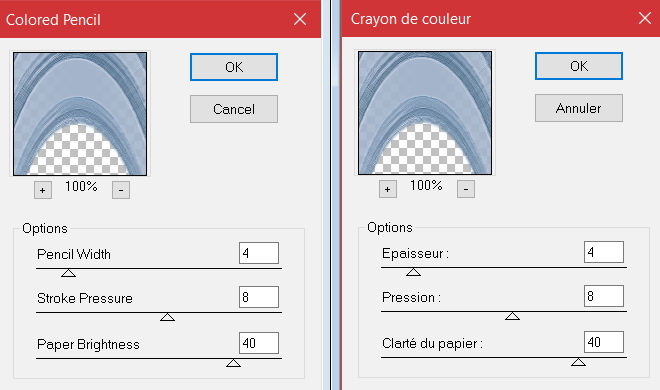
Task: Click OK in the Colored Pencil dialog
Action: coord(234,67)
